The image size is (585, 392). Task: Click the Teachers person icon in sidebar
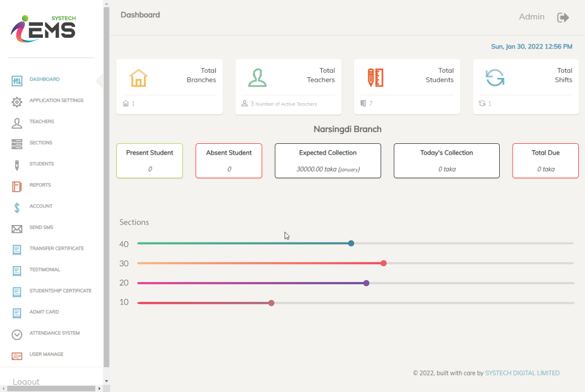coord(17,122)
